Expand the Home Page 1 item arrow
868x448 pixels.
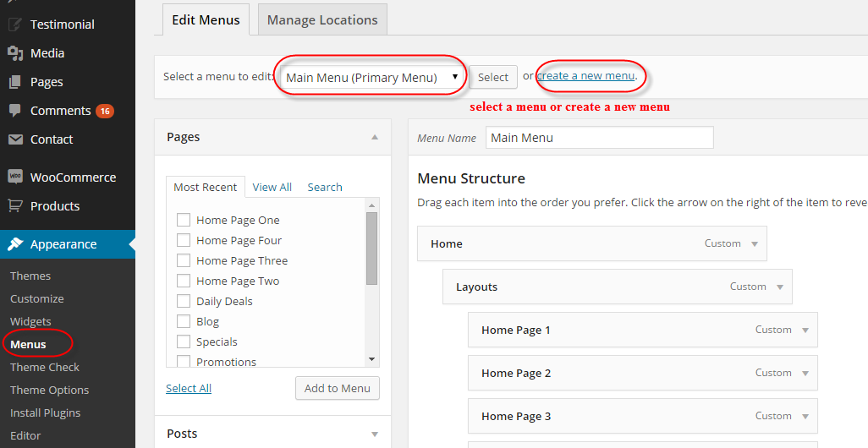pos(805,331)
